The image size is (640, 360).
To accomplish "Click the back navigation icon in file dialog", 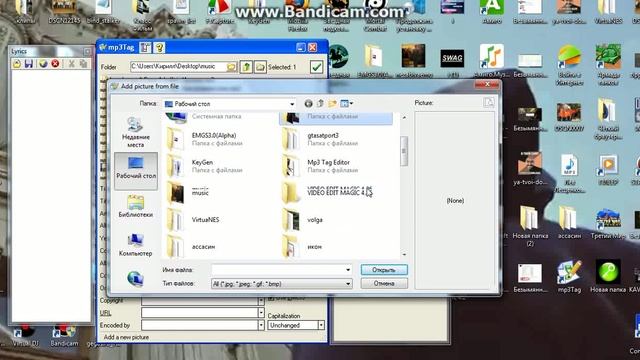I will [309, 104].
